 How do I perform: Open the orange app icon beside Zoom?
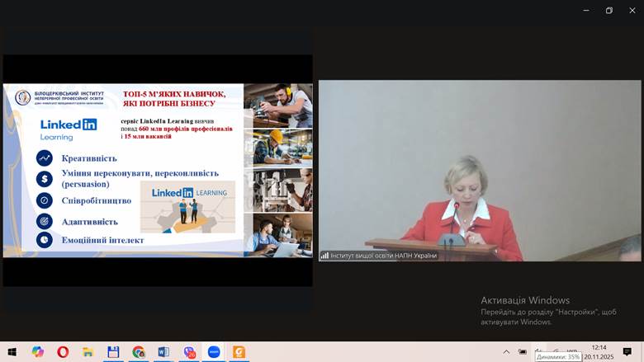[239, 351]
